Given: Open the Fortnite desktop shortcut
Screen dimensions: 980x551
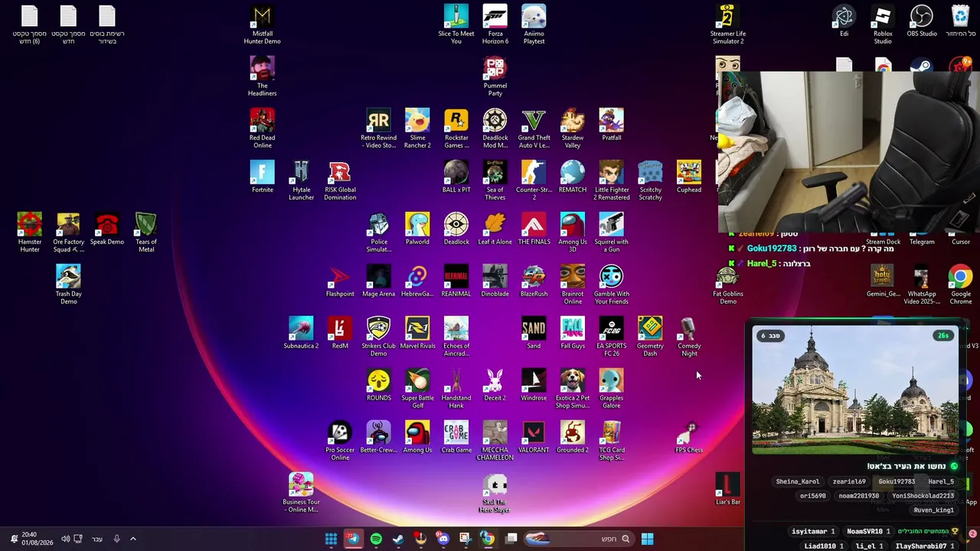Looking at the screenshot, I should click(263, 178).
